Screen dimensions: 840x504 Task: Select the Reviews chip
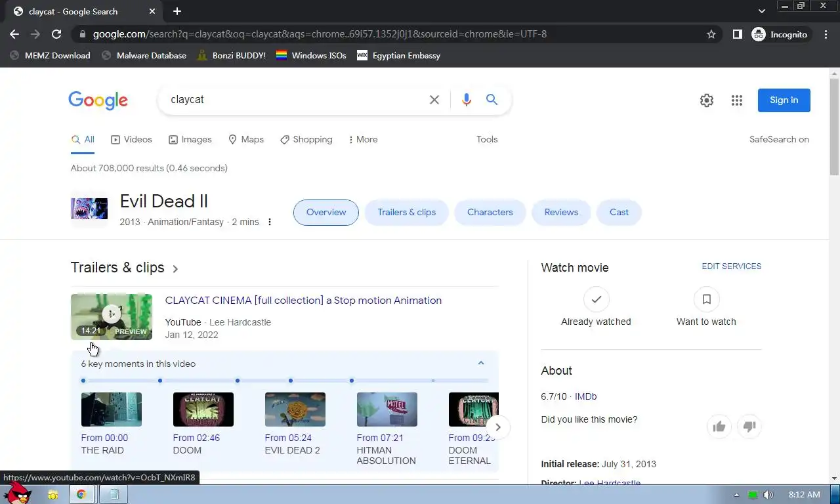coord(561,213)
